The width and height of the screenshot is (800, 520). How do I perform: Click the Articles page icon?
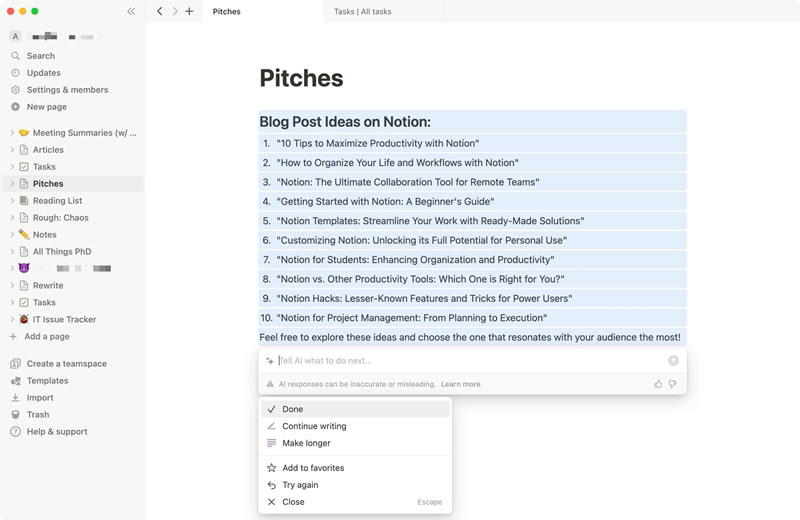tap(23, 150)
